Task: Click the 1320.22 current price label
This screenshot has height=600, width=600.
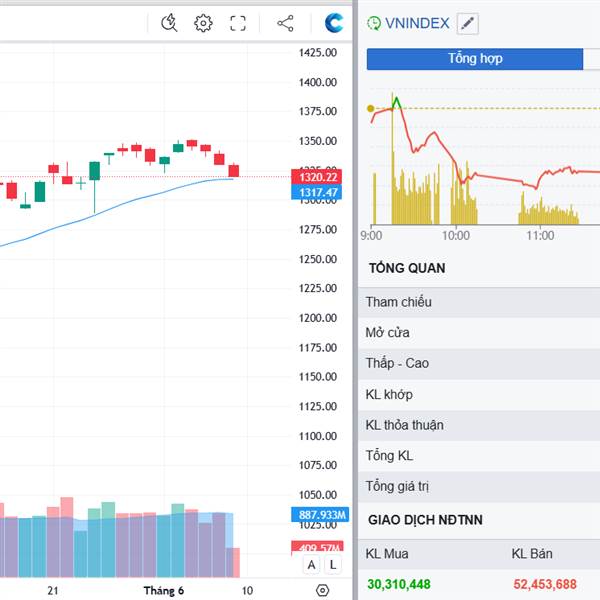Action: (316, 177)
